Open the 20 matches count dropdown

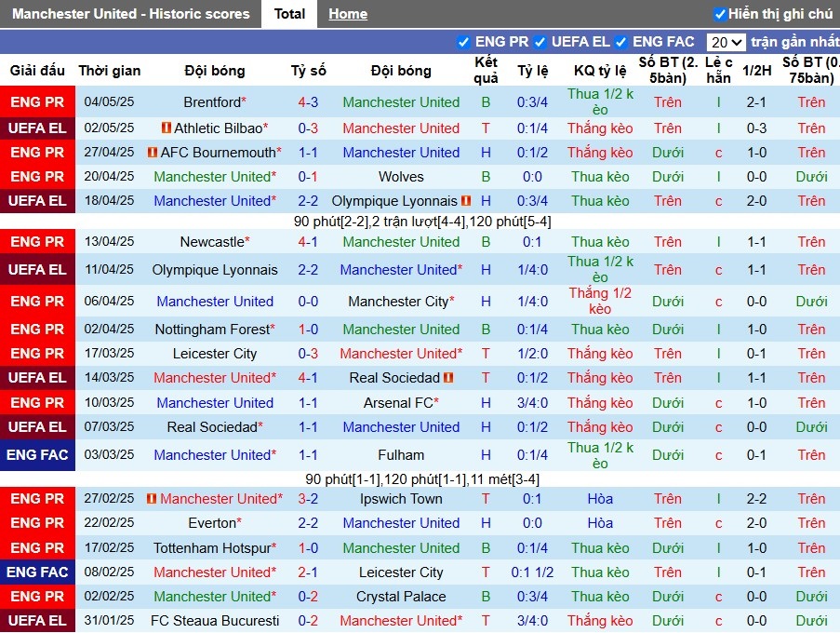[726, 42]
